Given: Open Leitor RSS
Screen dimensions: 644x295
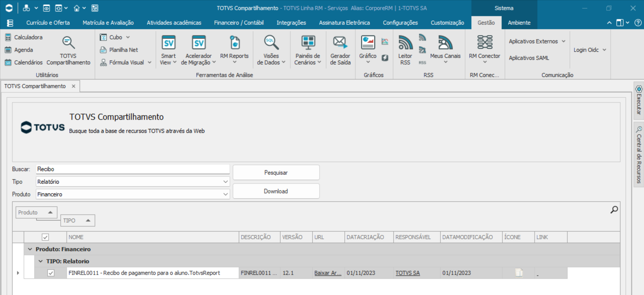Looking at the screenshot, I should coord(405,51).
